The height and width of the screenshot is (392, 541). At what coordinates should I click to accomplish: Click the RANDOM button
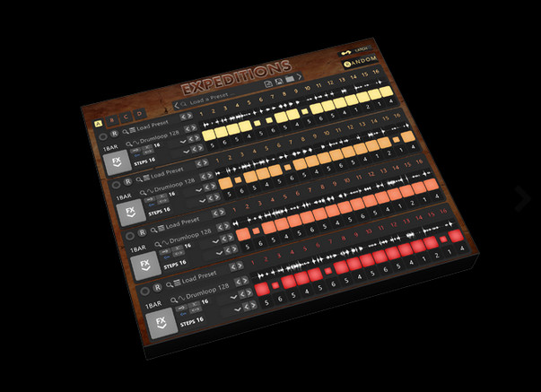point(360,61)
